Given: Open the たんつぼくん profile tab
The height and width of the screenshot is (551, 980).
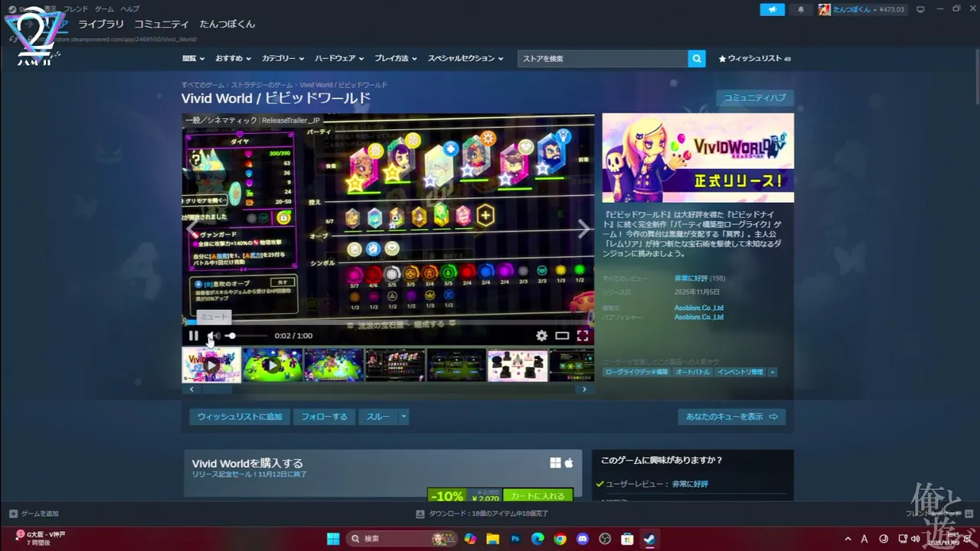Looking at the screenshot, I should pos(227,24).
